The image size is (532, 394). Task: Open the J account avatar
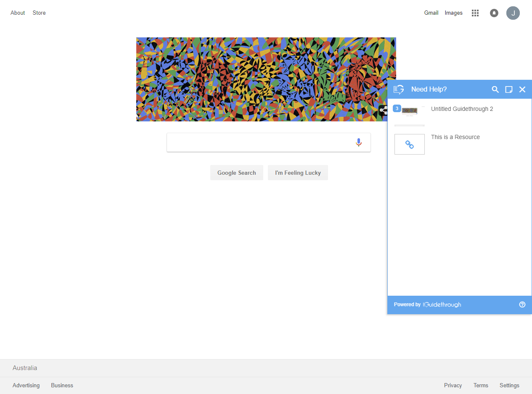513,13
